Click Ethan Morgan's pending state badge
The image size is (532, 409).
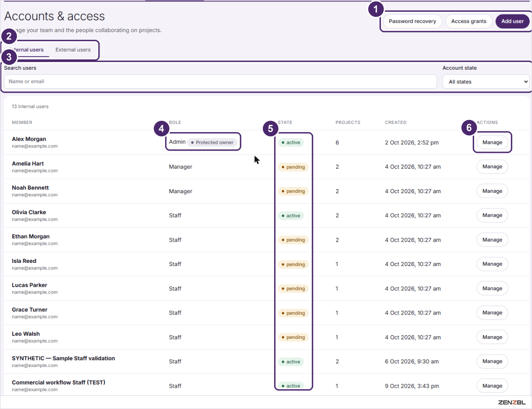293,240
